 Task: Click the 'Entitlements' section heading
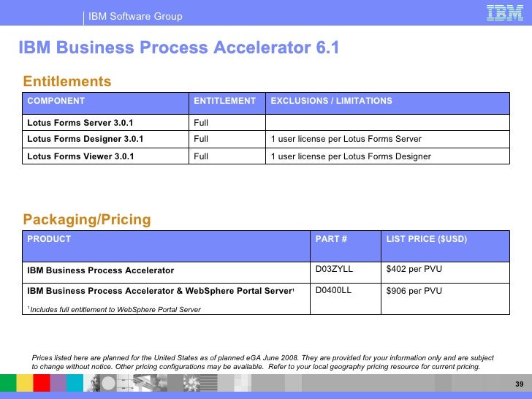[67, 81]
